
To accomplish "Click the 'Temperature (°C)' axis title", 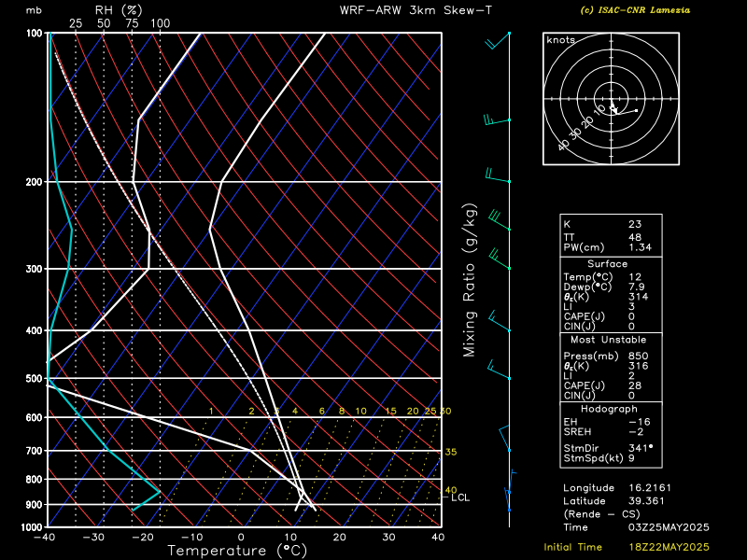I will [x=237, y=551].
